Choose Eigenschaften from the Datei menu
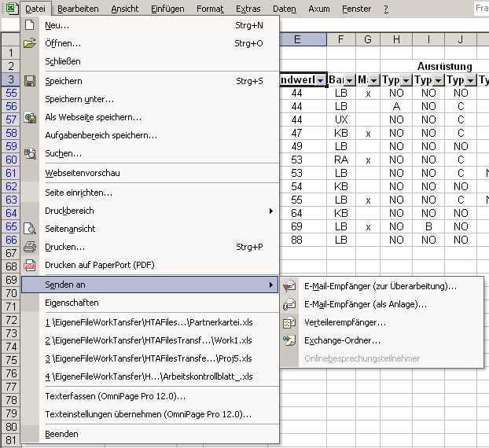Viewport: 489px width, 448px height. [72, 302]
